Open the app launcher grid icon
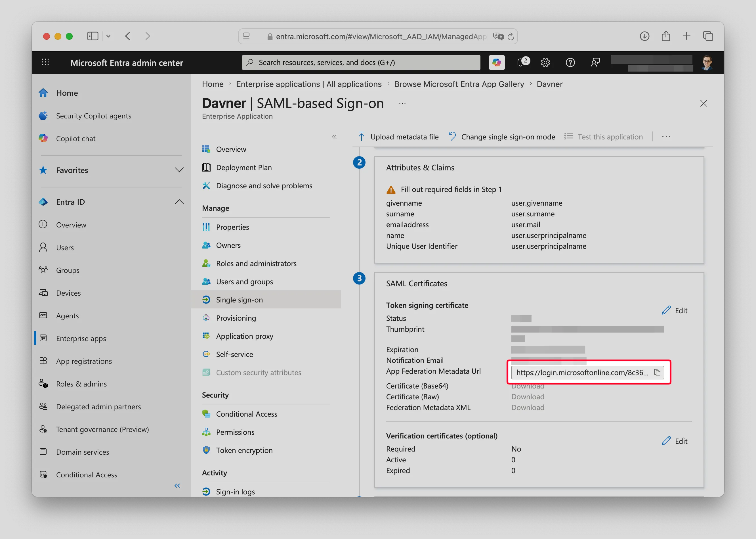This screenshot has width=756, height=539. (x=45, y=62)
